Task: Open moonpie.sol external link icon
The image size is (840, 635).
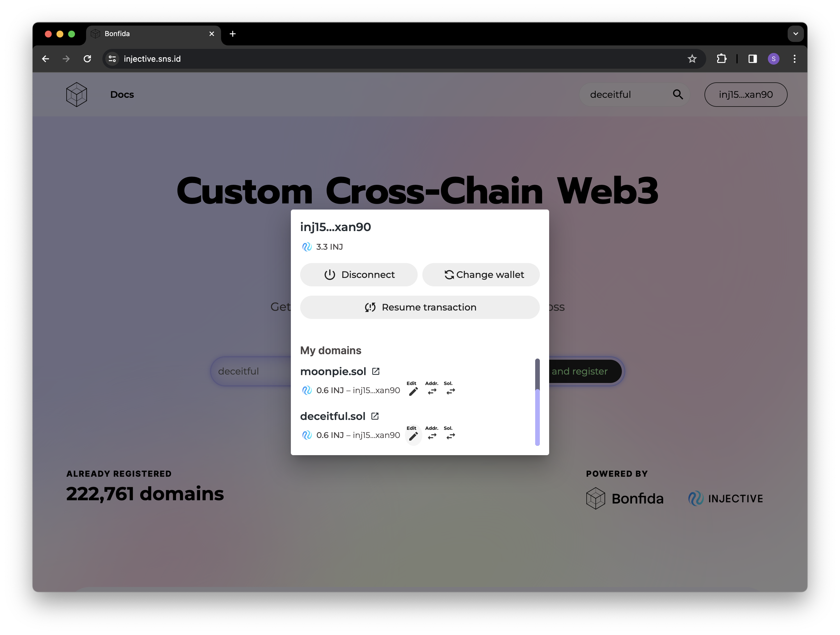Action: coord(375,371)
